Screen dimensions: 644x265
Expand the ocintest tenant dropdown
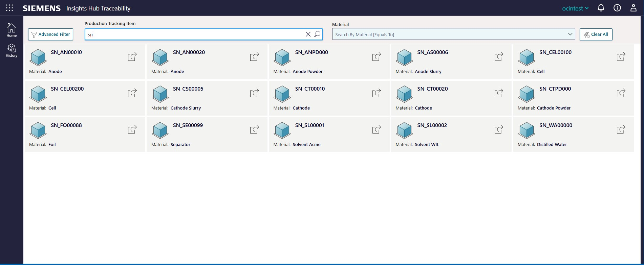click(x=575, y=8)
